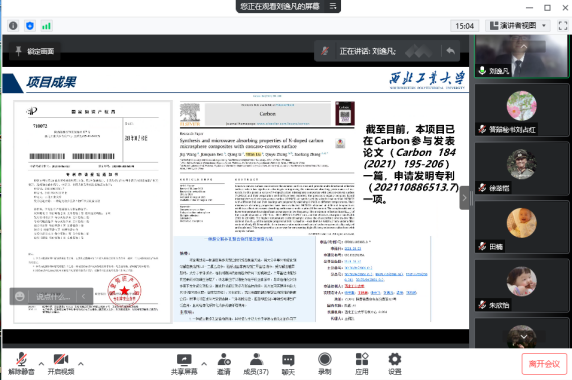Image resolution: width=572 pixels, height=380 pixels.
Task: Start recording with the 录制 button
Action: [x=325, y=364]
